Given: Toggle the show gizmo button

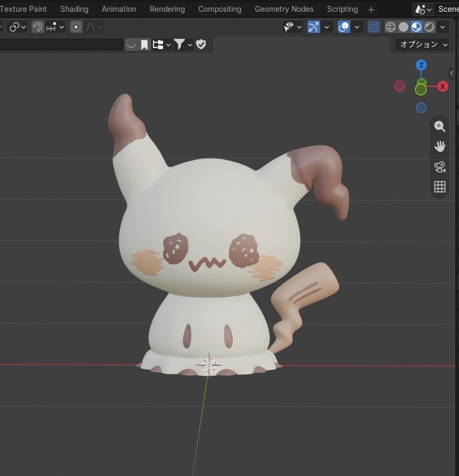Looking at the screenshot, I should click(x=314, y=27).
